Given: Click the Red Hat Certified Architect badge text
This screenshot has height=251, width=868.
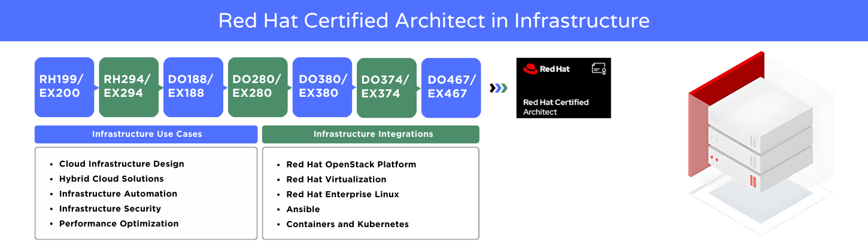Looking at the screenshot, I should click(556, 106).
